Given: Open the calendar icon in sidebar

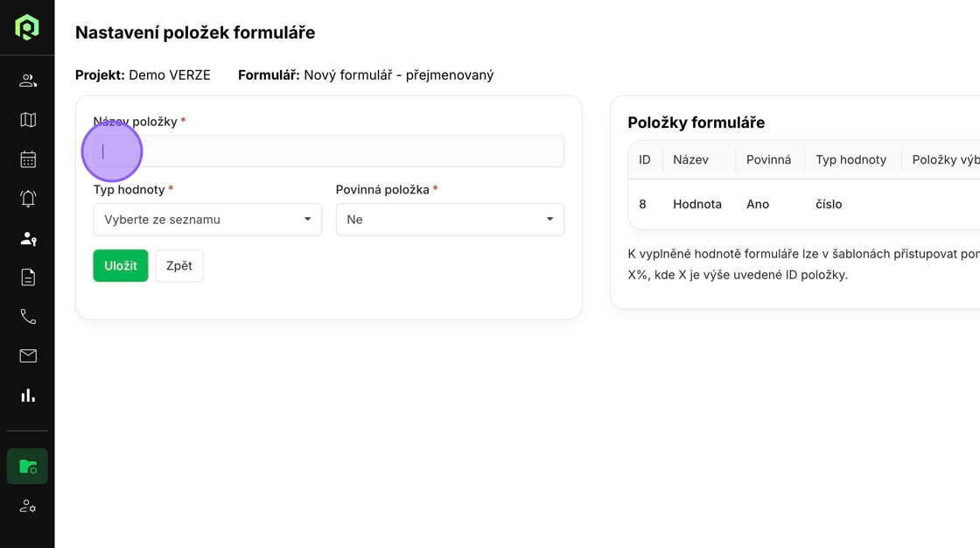Looking at the screenshot, I should [x=27, y=159].
